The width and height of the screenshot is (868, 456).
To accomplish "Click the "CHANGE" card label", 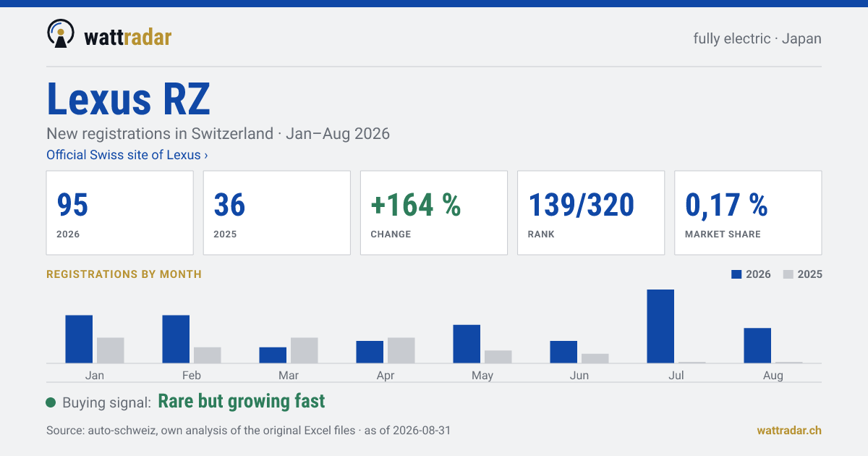I will (x=391, y=235).
